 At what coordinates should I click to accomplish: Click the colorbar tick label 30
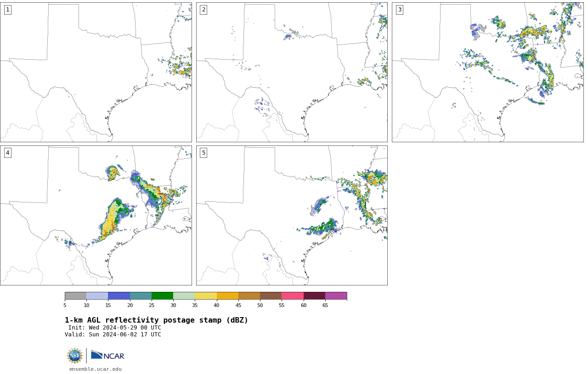point(173,305)
